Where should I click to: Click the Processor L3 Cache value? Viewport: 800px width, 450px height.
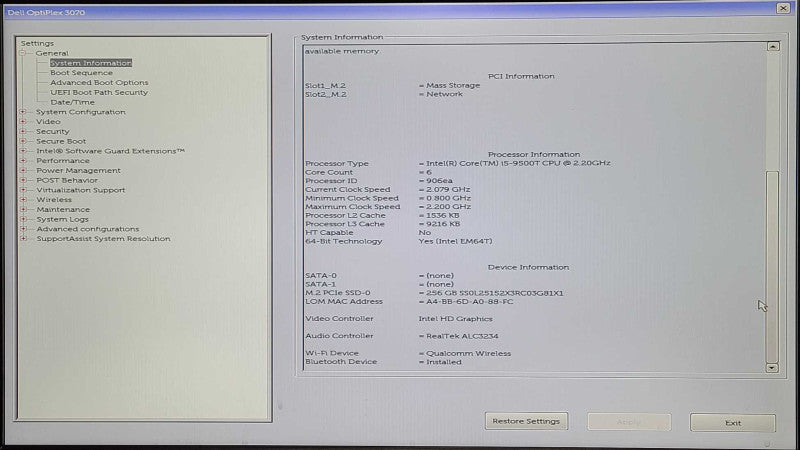coord(443,224)
